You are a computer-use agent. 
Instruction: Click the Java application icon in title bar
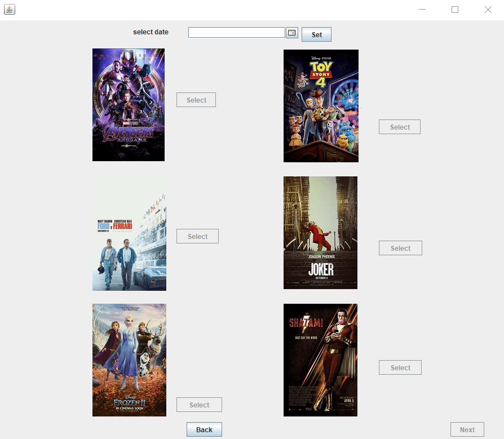10,10
